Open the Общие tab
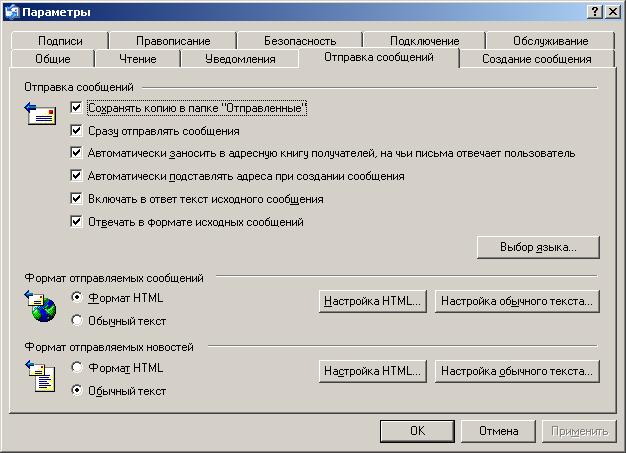This screenshot has height=453, width=626. point(53,59)
